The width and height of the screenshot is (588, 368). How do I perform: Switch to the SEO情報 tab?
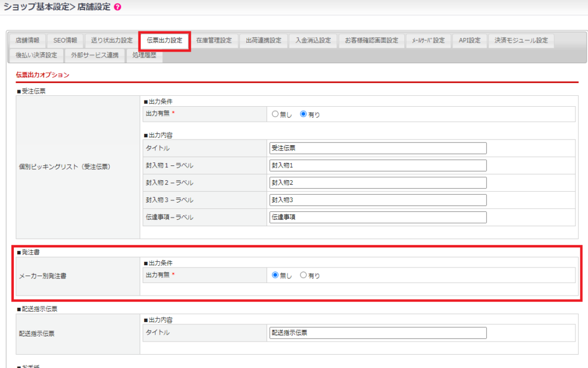65,41
